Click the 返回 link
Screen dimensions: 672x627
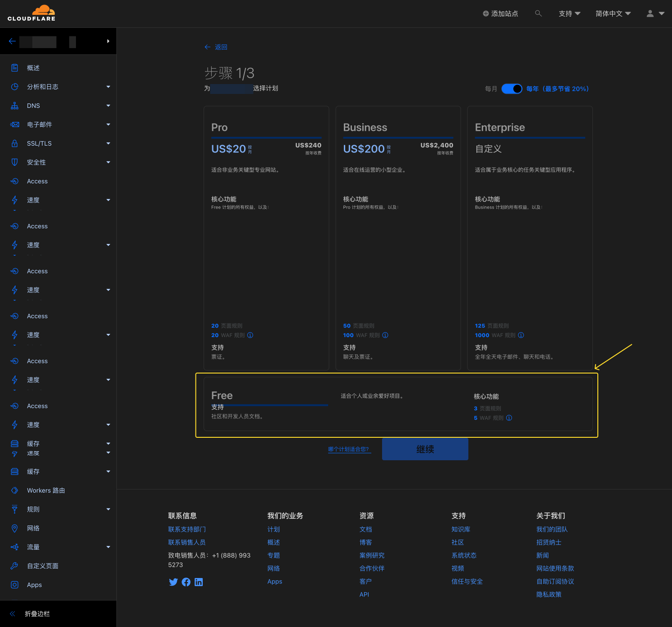tap(216, 47)
